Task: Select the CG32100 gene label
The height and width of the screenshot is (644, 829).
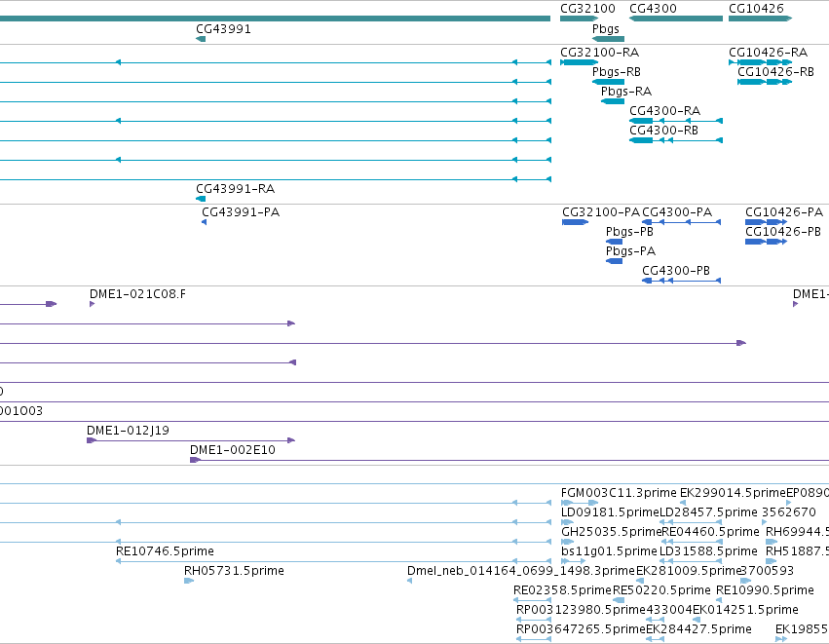Action: [x=587, y=9]
